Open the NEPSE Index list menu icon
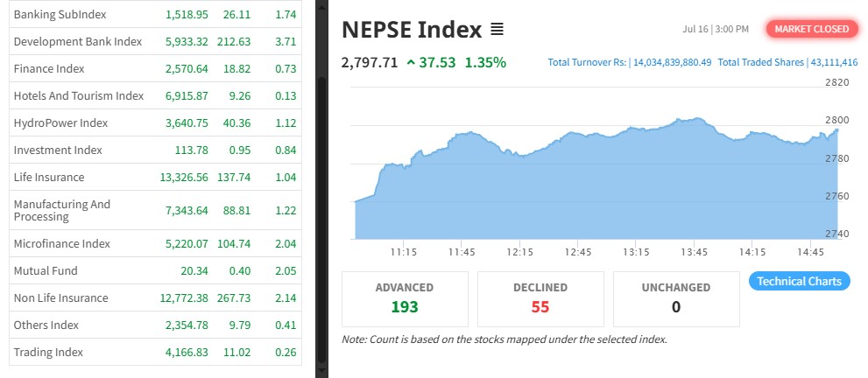The image size is (868, 378). coord(497,30)
